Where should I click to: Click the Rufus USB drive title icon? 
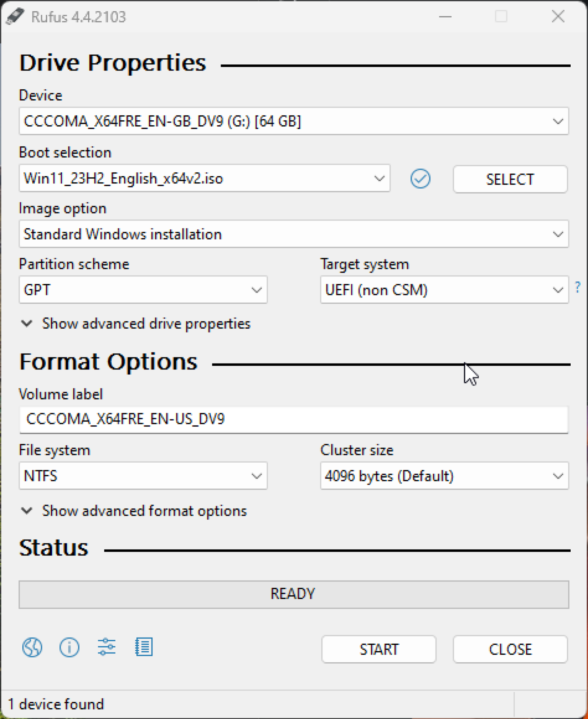tap(15, 16)
